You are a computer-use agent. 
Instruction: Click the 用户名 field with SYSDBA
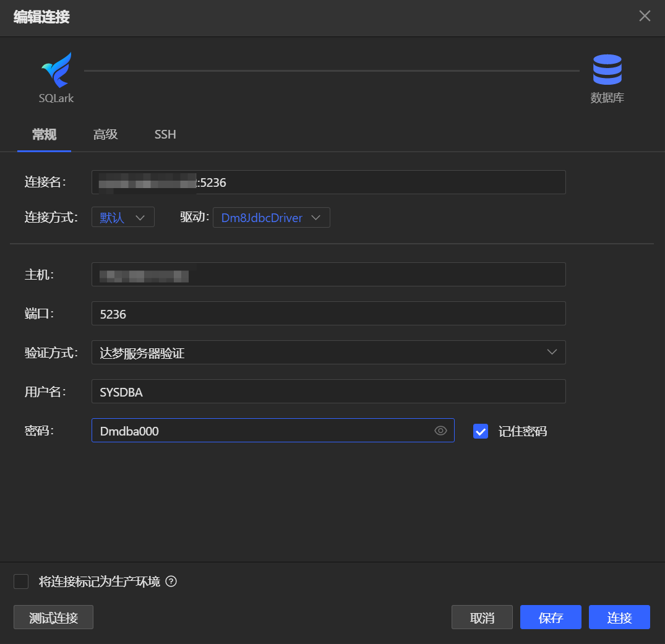[328, 392]
